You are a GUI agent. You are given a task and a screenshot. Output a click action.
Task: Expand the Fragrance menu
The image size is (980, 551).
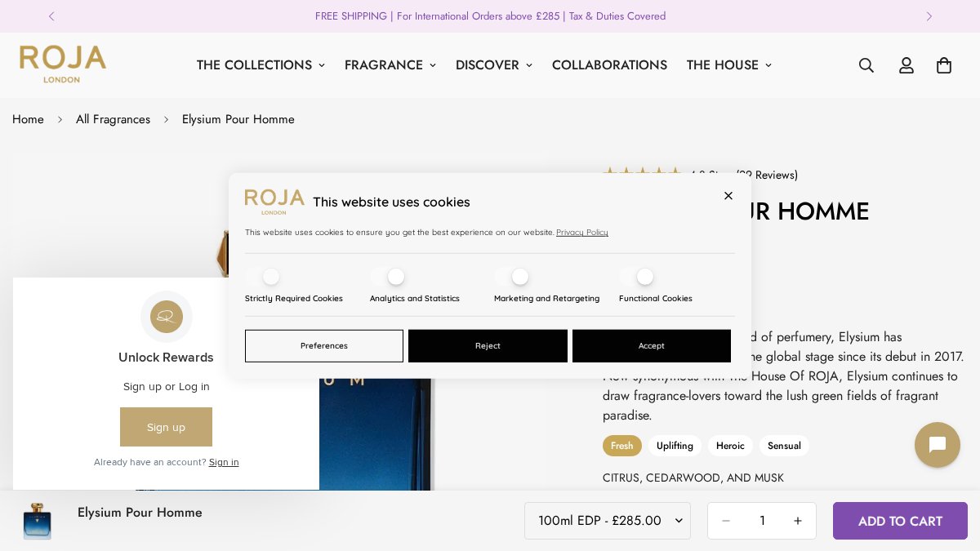[390, 65]
